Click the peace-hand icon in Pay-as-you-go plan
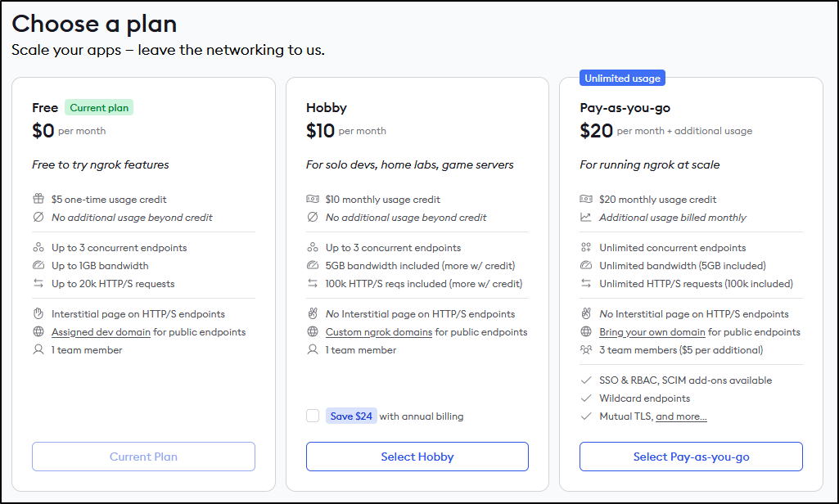Viewport: 839px width, 504px height. [586, 314]
